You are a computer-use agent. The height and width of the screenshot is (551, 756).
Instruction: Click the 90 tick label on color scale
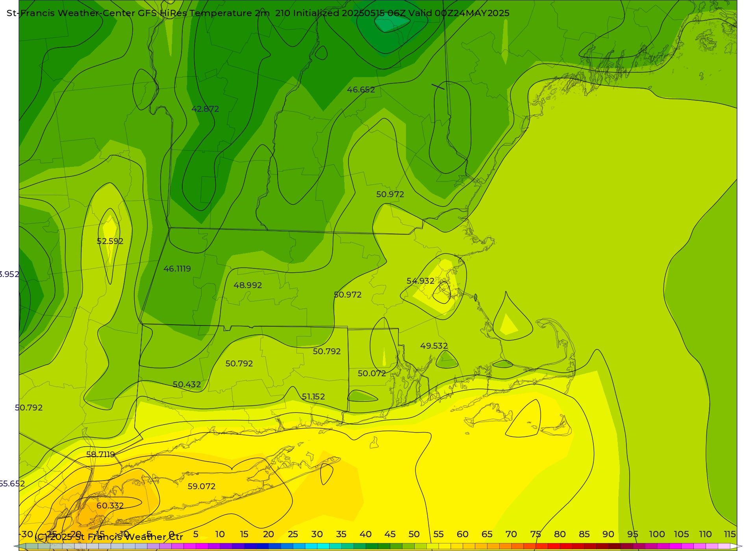[x=608, y=534]
